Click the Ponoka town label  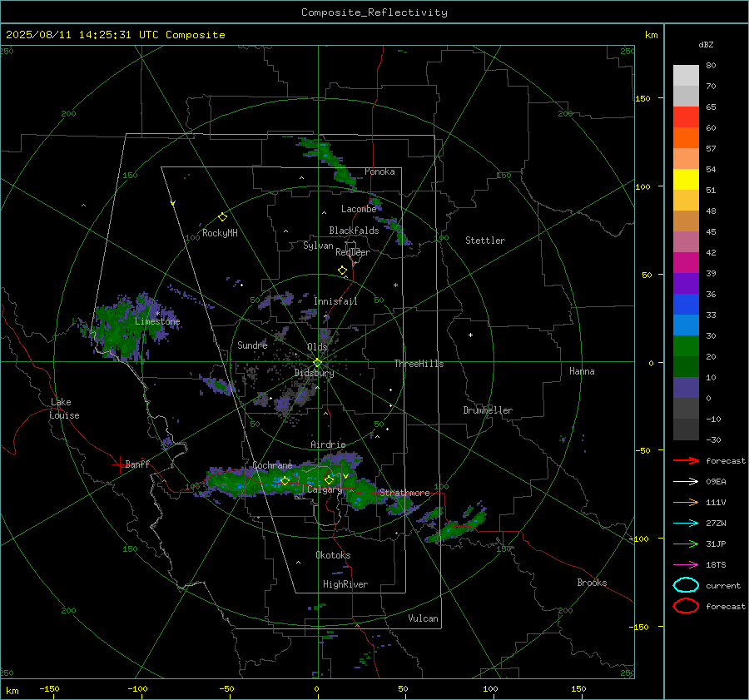click(x=379, y=171)
